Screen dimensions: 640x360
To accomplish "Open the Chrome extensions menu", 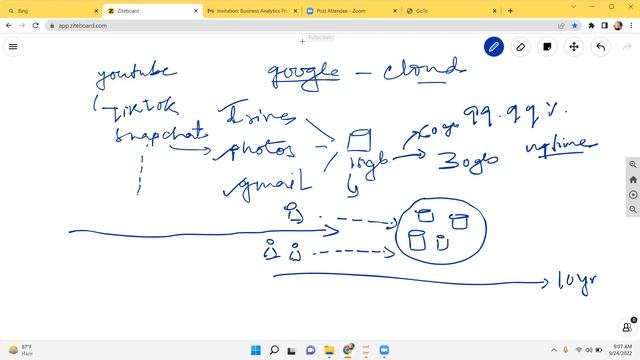I will pos(591,26).
